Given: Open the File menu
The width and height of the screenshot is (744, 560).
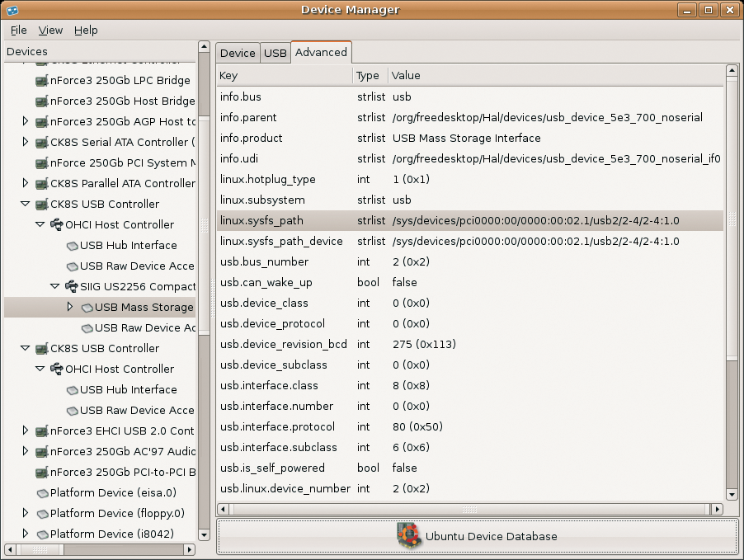Looking at the screenshot, I should (x=18, y=31).
